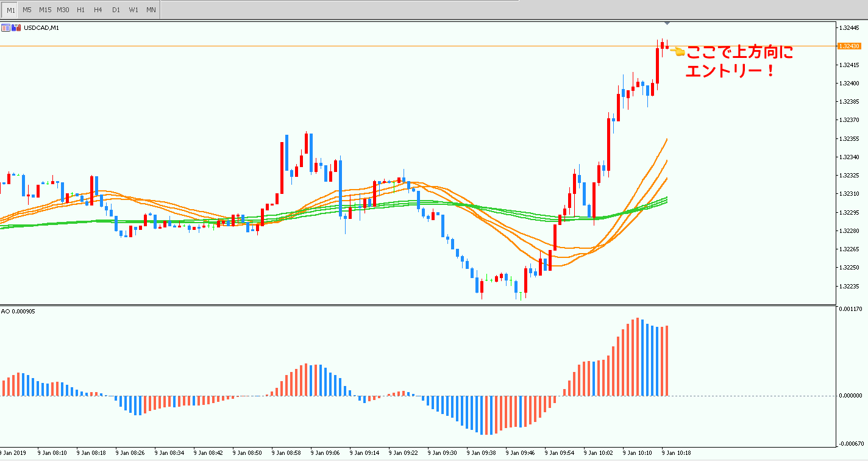Click the chart shift triangle marker
868x461 pixels.
pyautogui.click(x=667, y=23)
